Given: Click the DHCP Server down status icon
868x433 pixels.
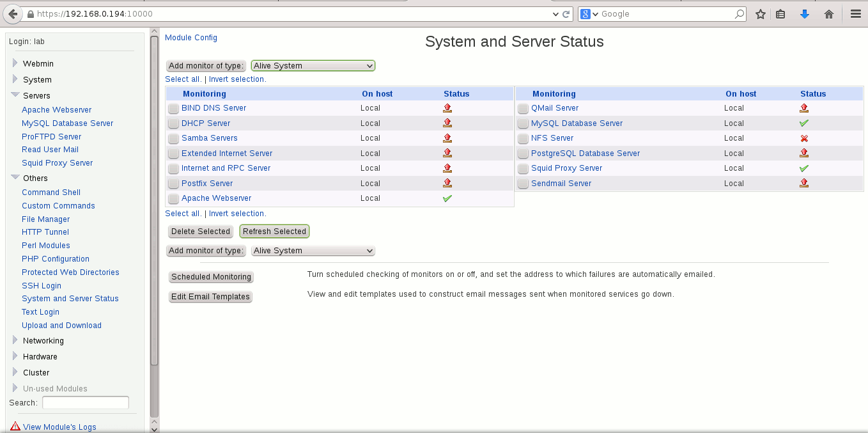Looking at the screenshot, I should coord(447,123).
